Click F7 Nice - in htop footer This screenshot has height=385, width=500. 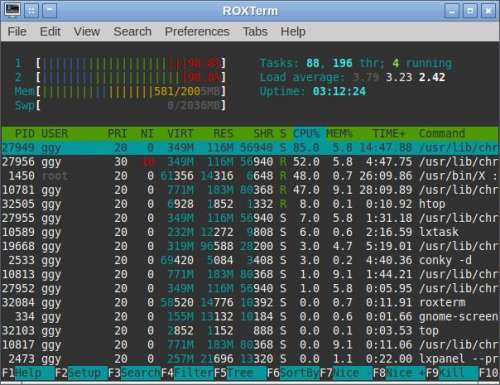[346, 373]
